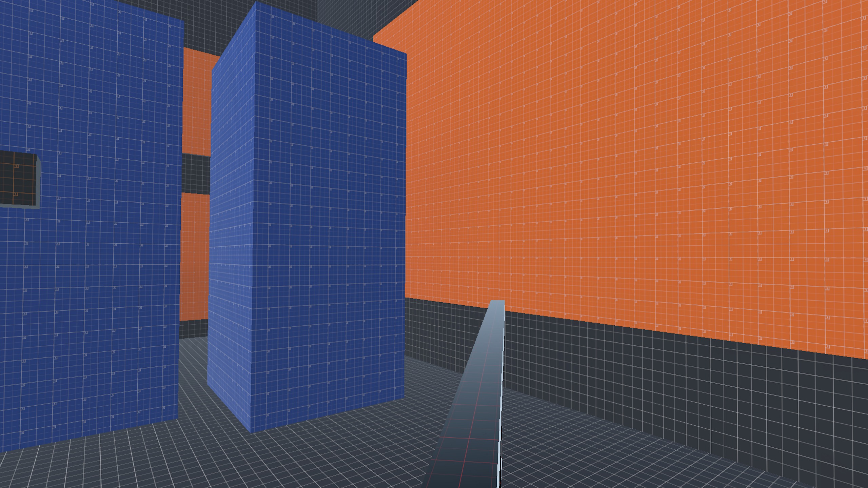Click the floor gap between the blue blocks

[193, 366]
